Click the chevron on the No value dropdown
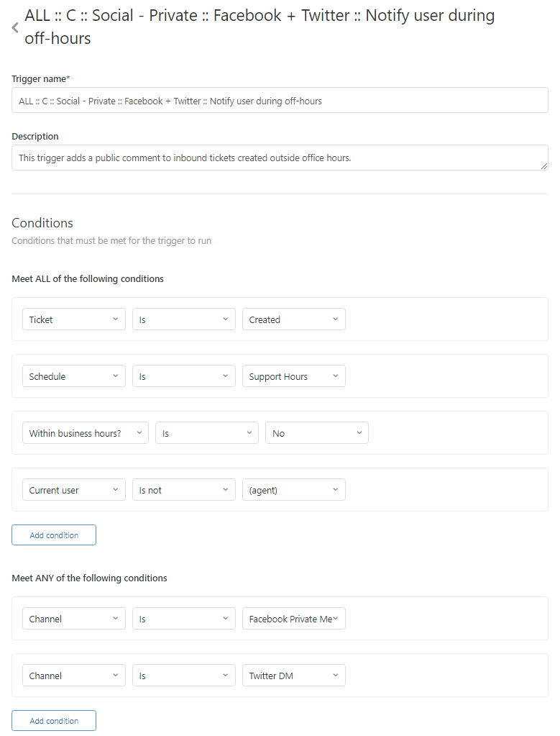This screenshot has height=736, width=560. pos(358,432)
